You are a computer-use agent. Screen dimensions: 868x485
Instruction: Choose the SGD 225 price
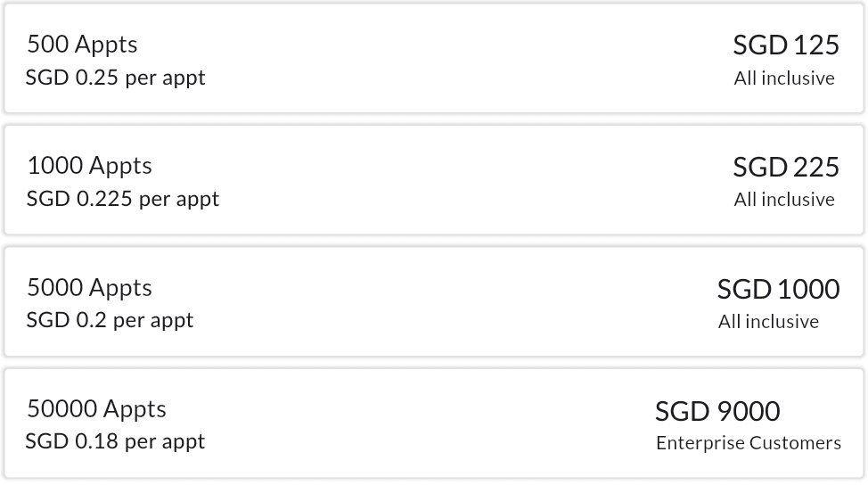pos(785,167)
